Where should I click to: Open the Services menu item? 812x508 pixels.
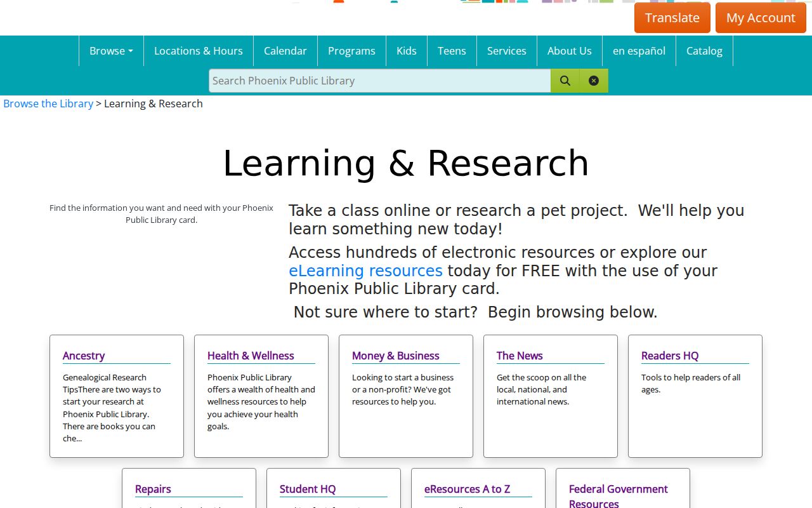507,51
